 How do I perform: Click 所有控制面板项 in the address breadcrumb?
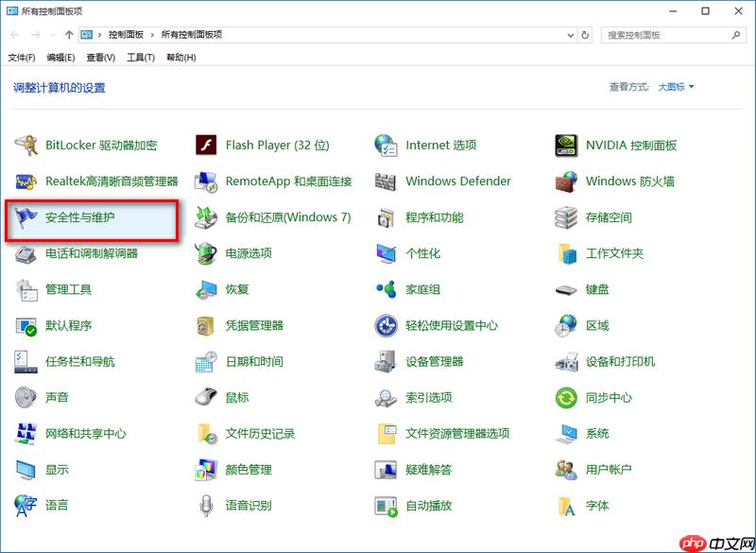pos(192,35)
